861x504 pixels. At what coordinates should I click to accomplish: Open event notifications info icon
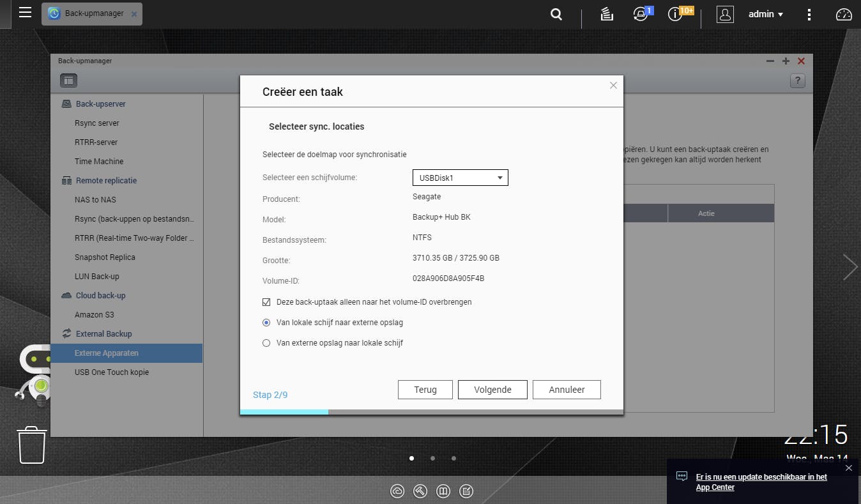pyautogui.click(x=676, y=14)
